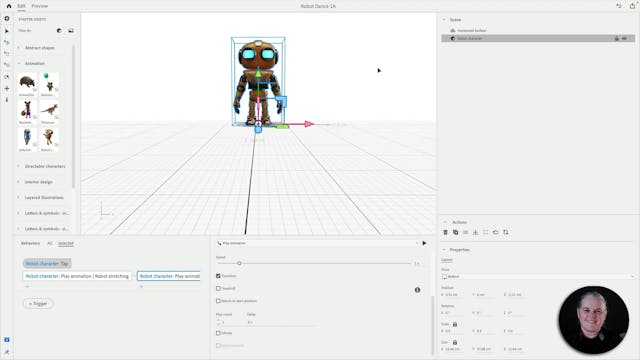This screenshot has height=360, width=640.
Task: Click the undo arrow icon at top right
Action: (619, 6)
